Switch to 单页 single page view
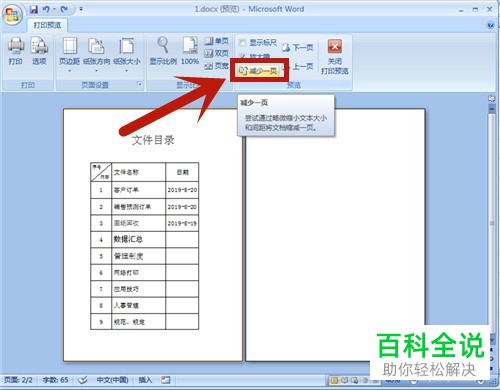This screenshot has width=500, height=390. click(x=216, y=41)
